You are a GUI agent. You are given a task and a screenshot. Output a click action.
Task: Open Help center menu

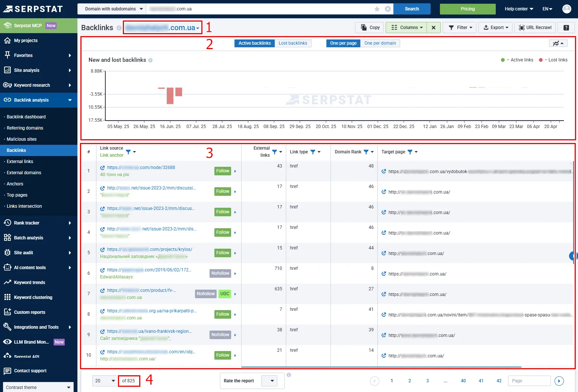pos(519,9)
